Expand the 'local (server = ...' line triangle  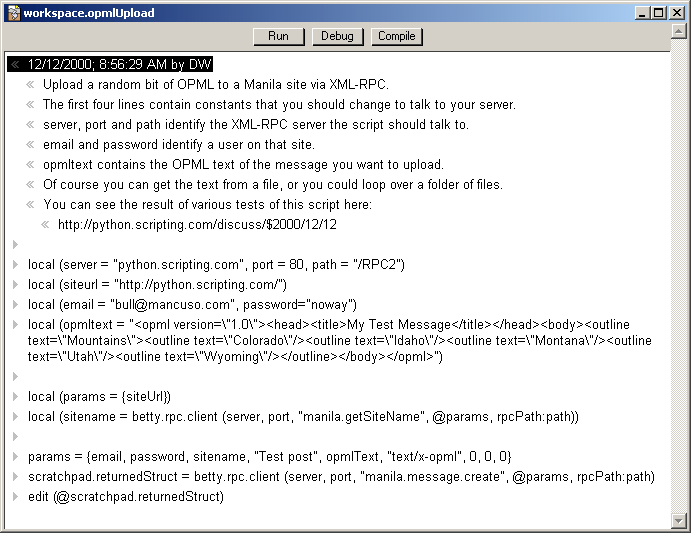[x=15, y=265]
